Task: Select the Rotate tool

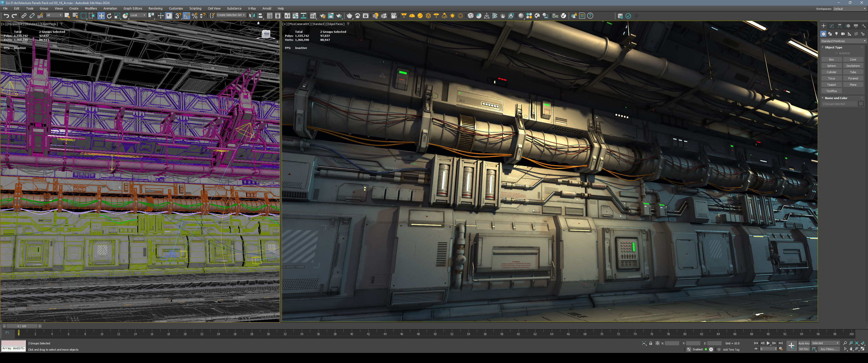Action: coord(109,16)
